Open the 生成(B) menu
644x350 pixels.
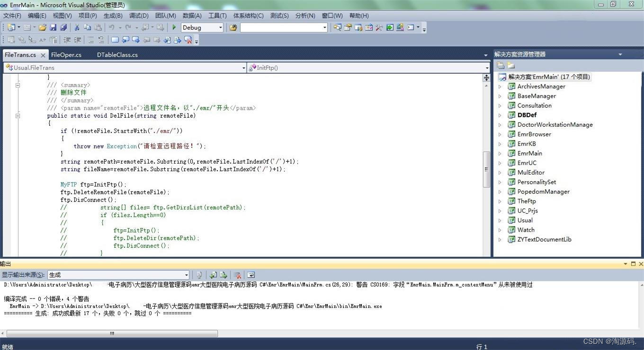click(x=113, y=16)
